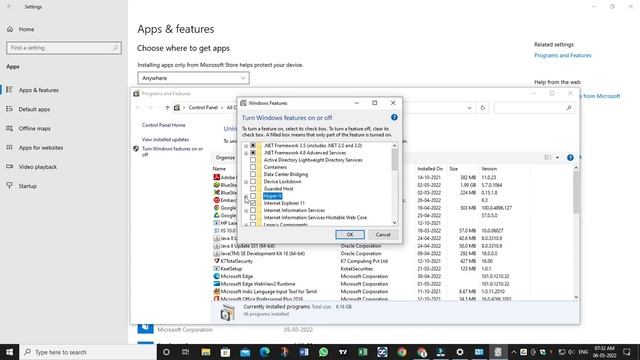Expand the .NET Framework 3.5 node
This screenshot has height=360, width=640.
[246, 146]
